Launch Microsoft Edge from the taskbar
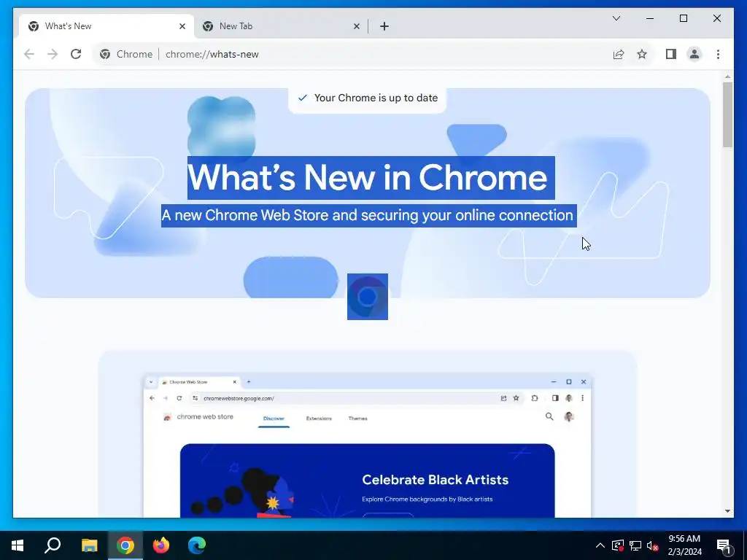The image size is (747, 560). 197,545
